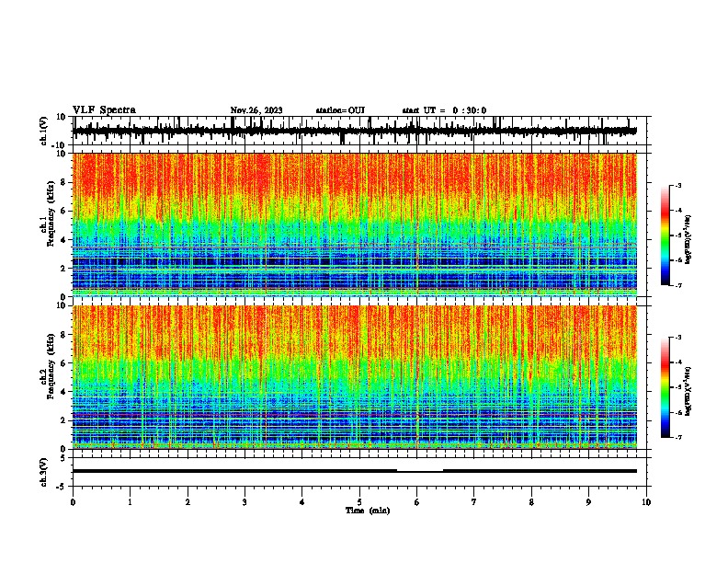728x563 pixels.
Task: Click the ch.2 spectrogram panel
Action: 355,377
